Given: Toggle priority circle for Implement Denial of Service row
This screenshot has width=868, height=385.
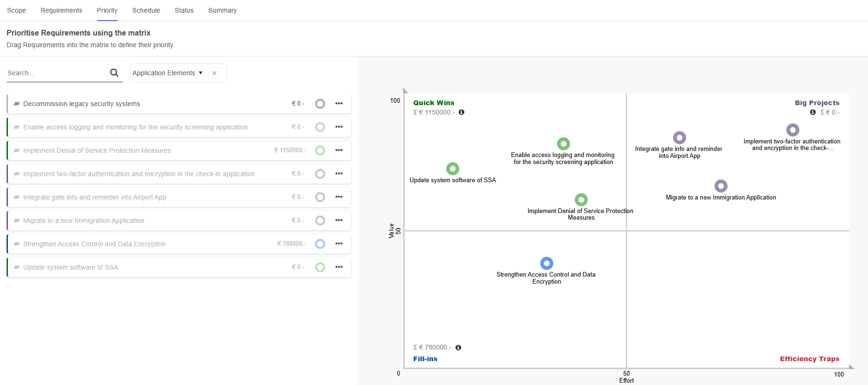Looking at the screenshot, I should [x=320, y=150].
